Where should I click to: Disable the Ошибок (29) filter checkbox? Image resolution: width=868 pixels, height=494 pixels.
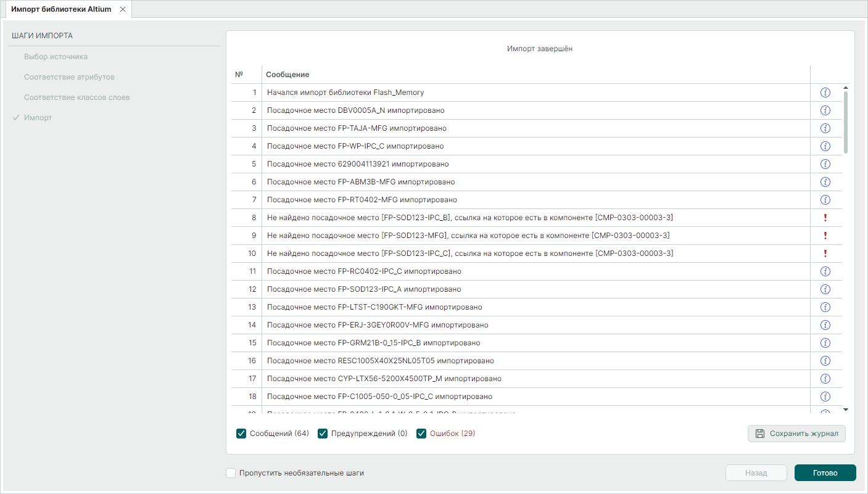tap(421, 434)
